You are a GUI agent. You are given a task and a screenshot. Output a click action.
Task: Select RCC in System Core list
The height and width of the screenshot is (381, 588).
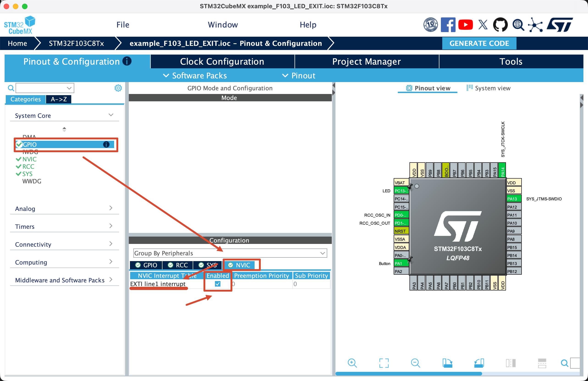[x=28, y=166]
